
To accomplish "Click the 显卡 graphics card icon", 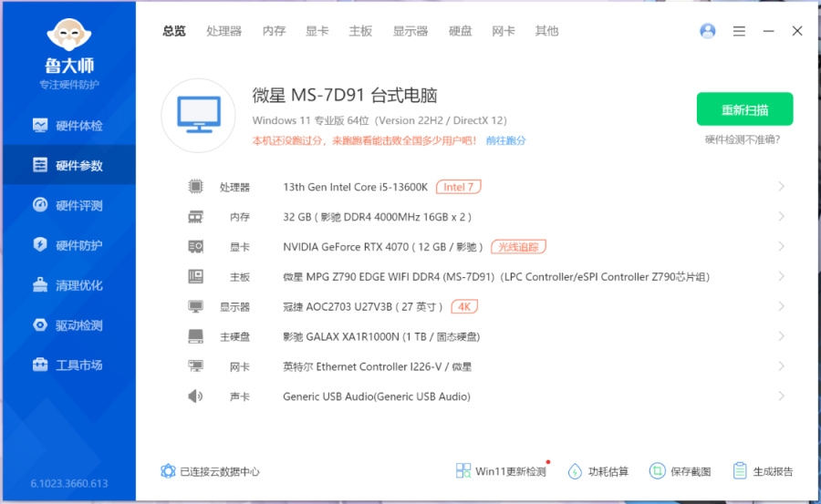I will click(195, 246).
